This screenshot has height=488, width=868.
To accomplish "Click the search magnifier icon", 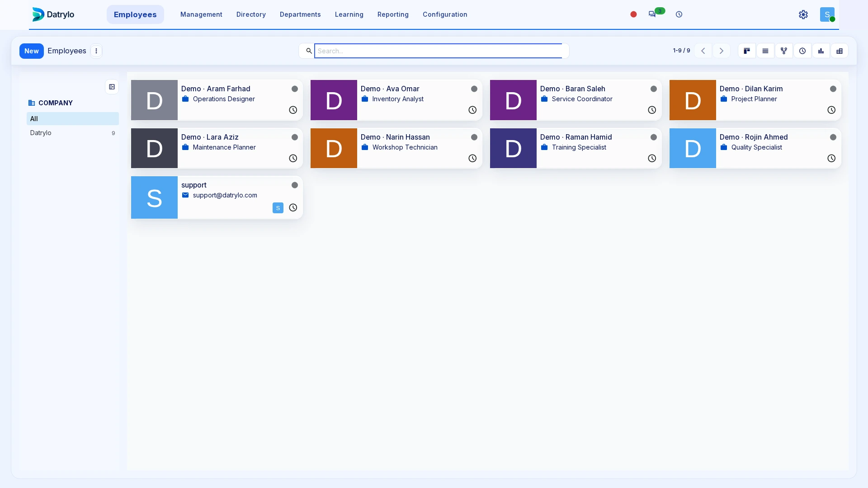I will 309,51.
